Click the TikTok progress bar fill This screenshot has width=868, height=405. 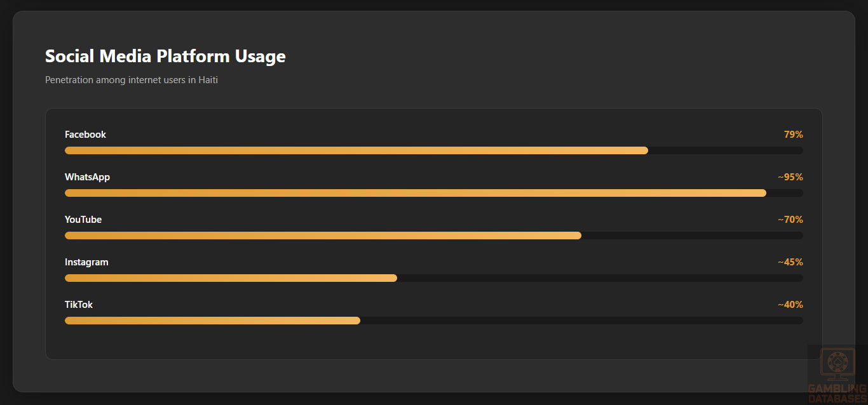tap(212, 321)
